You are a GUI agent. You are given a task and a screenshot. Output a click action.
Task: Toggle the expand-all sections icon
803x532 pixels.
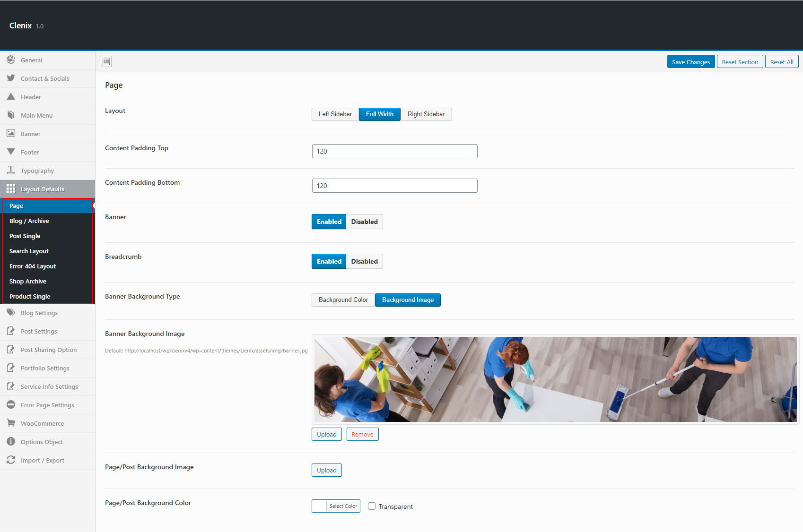106,61
